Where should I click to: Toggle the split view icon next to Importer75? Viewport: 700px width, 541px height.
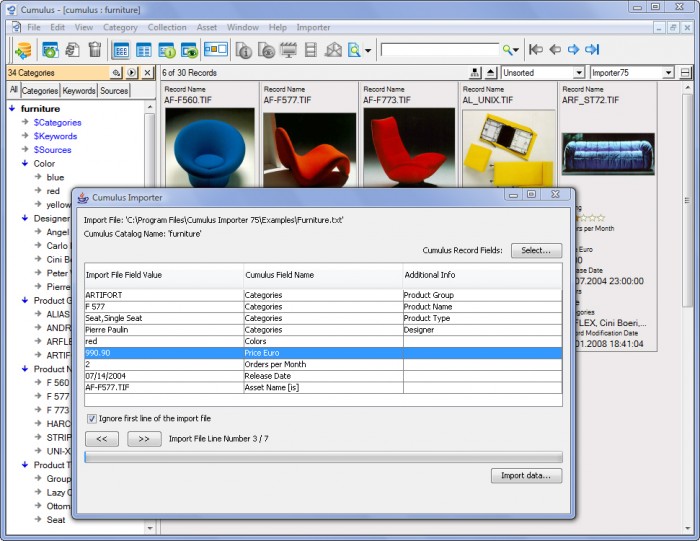pyautogui.click(x=685, y=73)
